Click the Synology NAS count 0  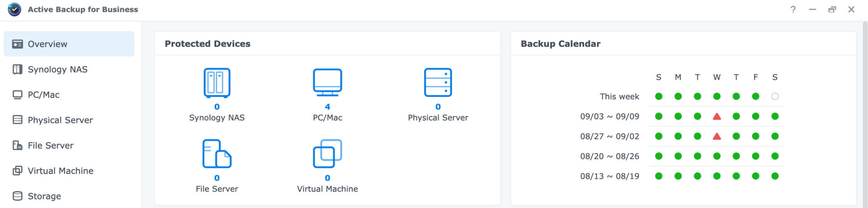click(217, 107)
